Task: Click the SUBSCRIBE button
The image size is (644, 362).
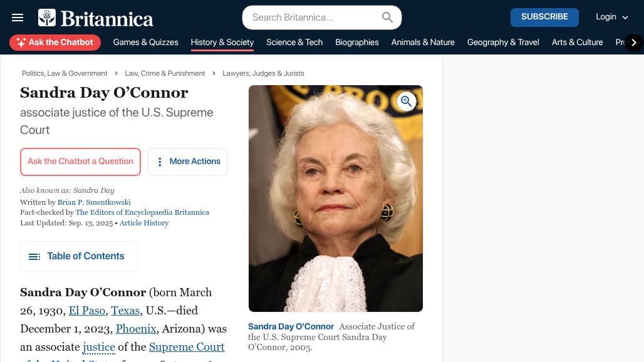Action: pos(544,18)
